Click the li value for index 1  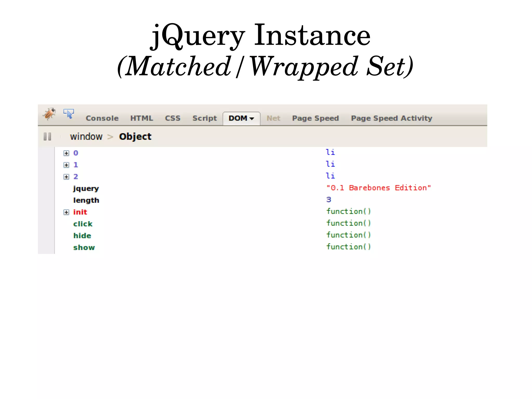pyautogui.click(x=330, y=164)
